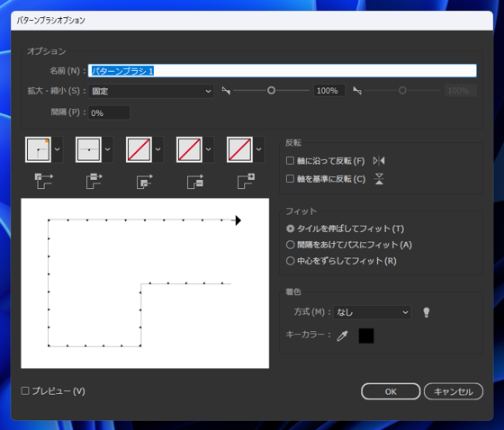
Task: Click the colorization tips lightbulb icon
Action: 427,312
